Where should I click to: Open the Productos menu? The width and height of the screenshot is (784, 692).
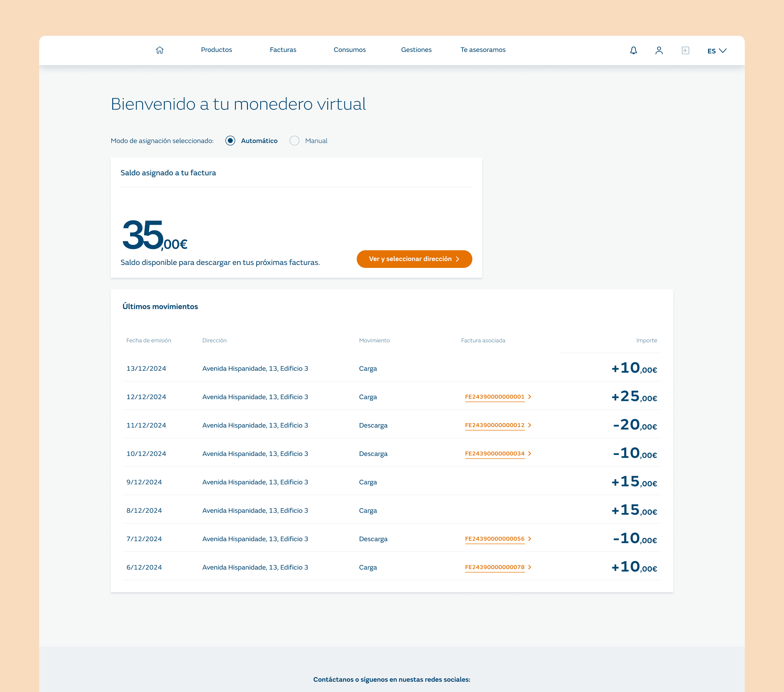(x=216, y=50)
